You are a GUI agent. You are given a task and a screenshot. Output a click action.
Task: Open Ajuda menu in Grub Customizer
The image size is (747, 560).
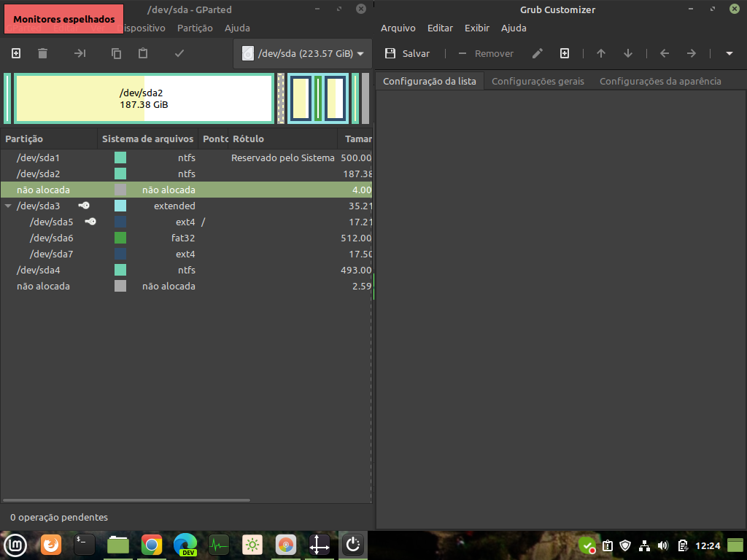514,28
